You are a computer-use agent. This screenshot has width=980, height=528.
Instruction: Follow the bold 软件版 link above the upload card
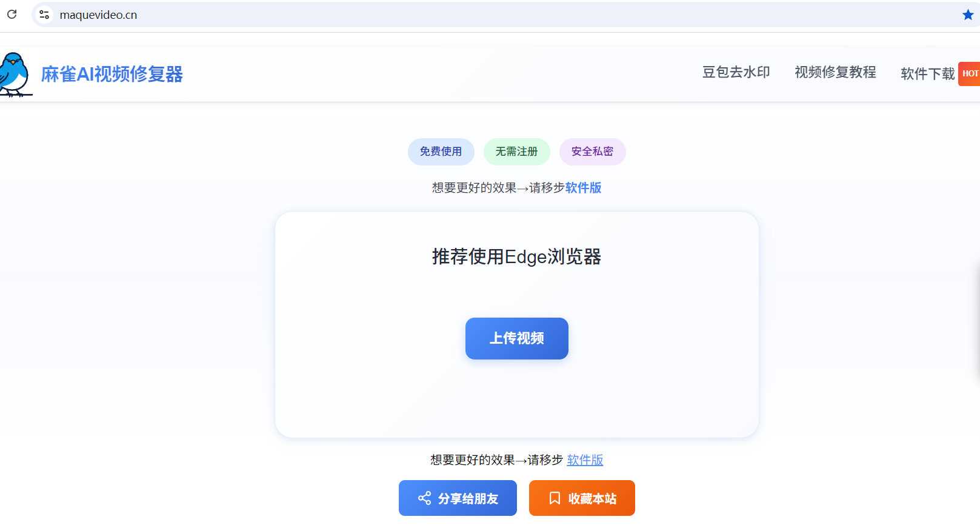click(x=584, y=188)
